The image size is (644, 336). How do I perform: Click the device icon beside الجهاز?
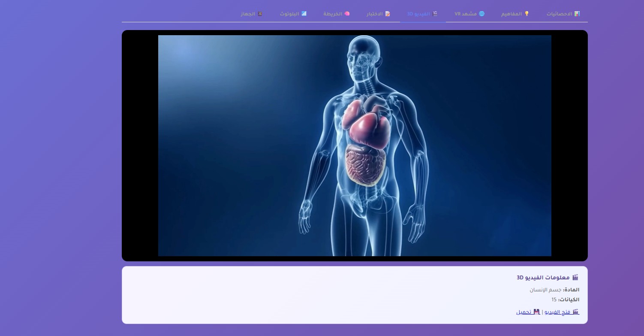click(260, 14)
